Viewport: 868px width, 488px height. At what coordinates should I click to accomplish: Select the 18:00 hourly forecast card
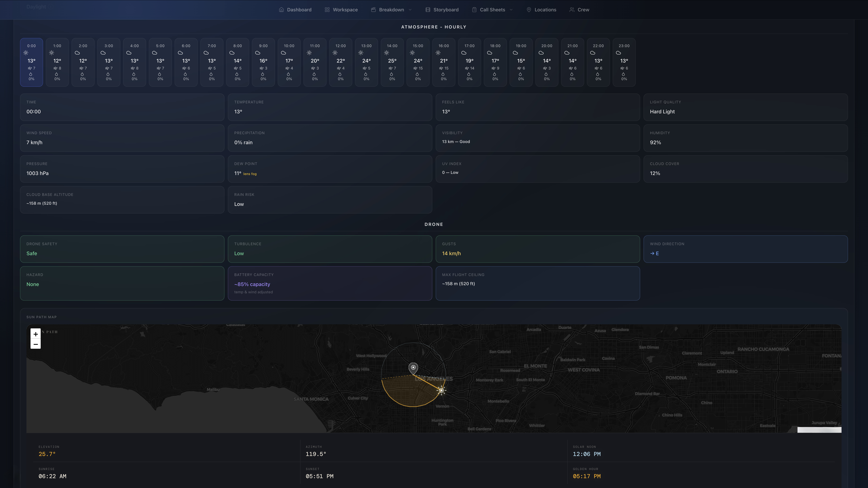[x=495, y=62]
